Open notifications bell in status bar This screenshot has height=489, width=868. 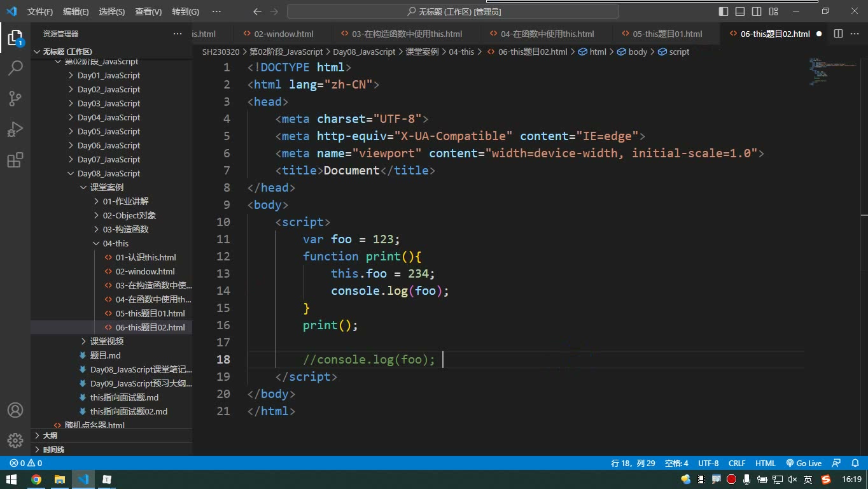[854, 464]
